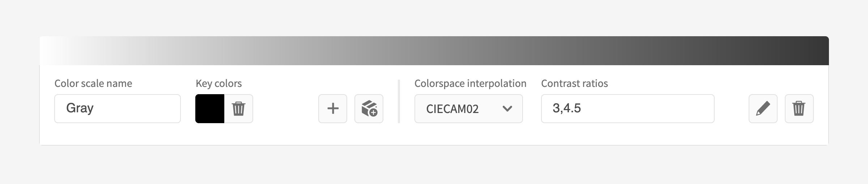Click the Key colors label
Screen dimensions: 868x184
pos(219,83)
